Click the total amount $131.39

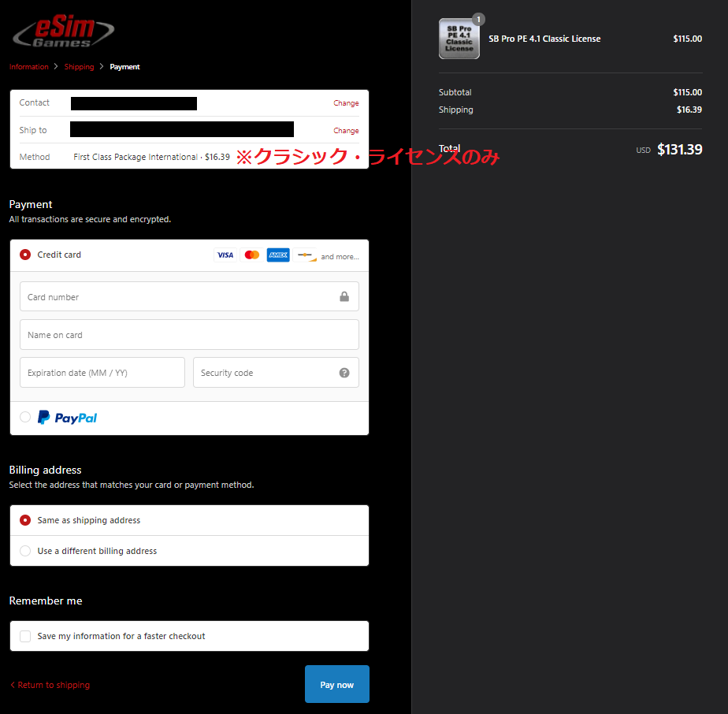(x=680, y=150)
